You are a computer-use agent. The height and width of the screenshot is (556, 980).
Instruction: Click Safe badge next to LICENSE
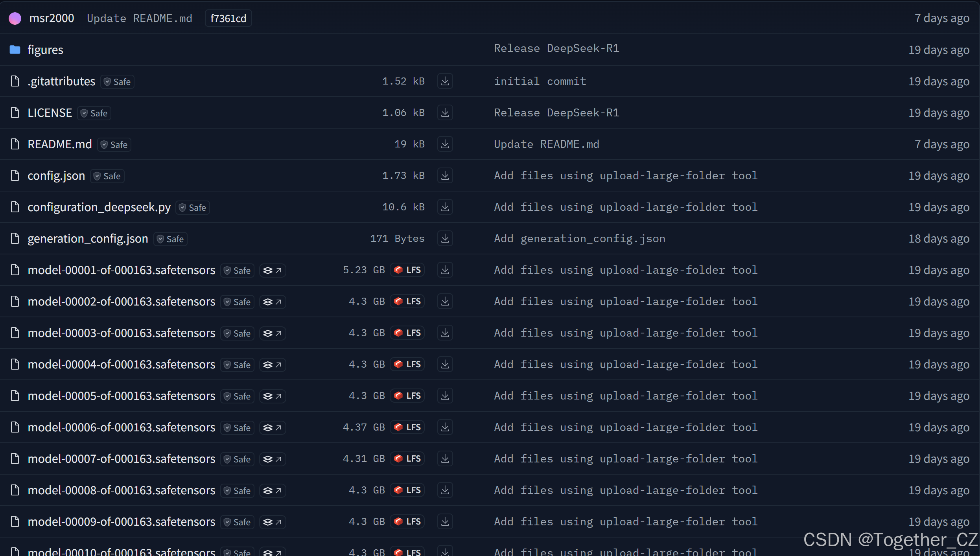[94, 113]
